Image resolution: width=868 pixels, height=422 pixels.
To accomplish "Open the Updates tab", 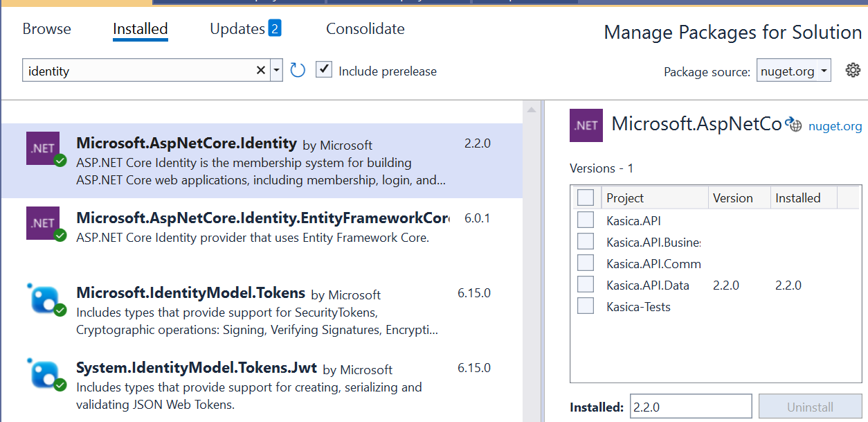I will coord(237,29).
